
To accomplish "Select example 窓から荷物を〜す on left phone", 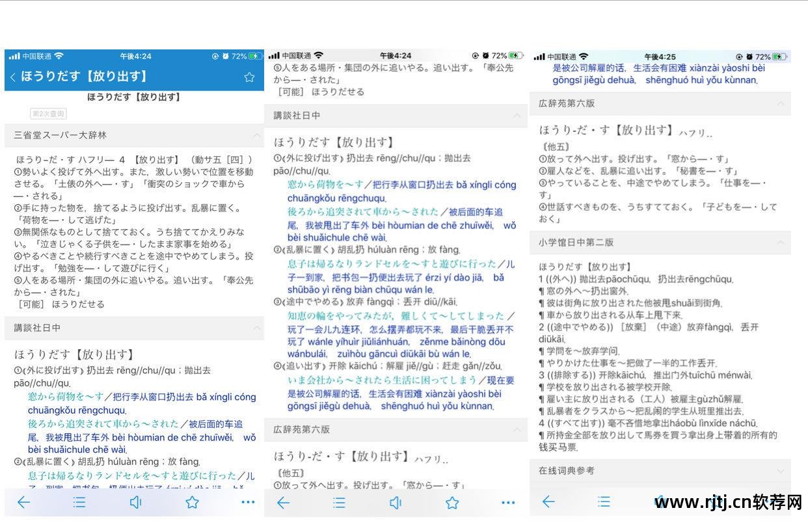I will pyautogui.click(x=66, y=397).
